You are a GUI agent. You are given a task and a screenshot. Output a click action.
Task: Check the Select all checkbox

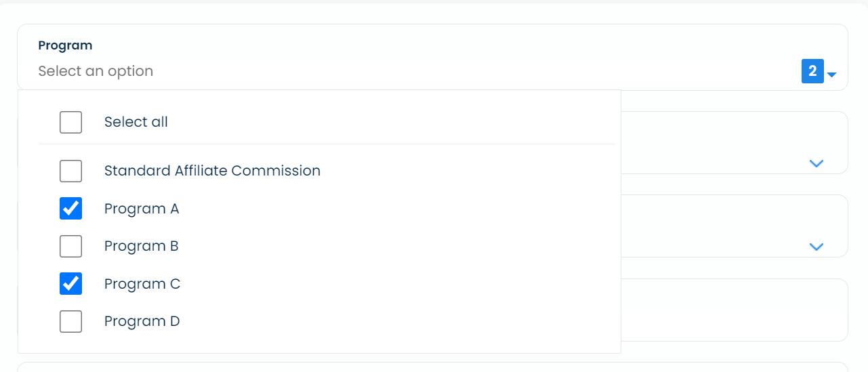click(70, 122)
